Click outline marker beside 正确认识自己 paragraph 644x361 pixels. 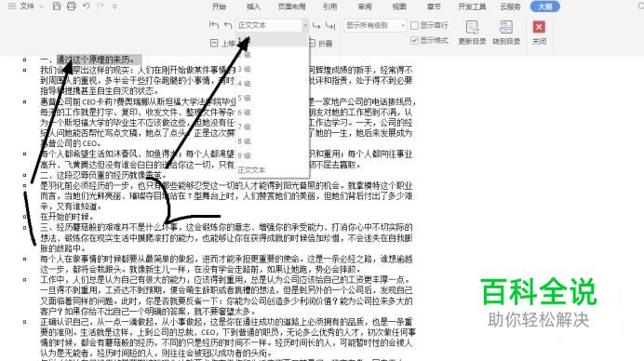pyautogui.click(x=25, y=322)
